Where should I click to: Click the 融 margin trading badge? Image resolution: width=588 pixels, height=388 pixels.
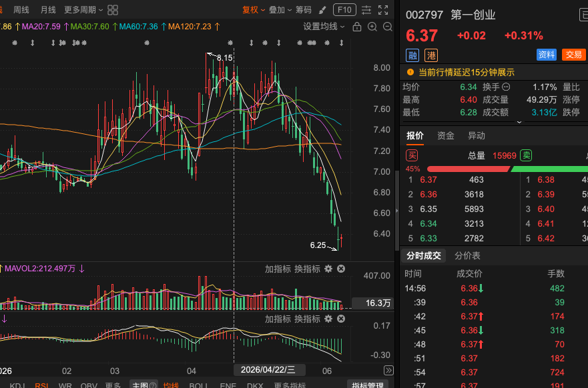412,55
